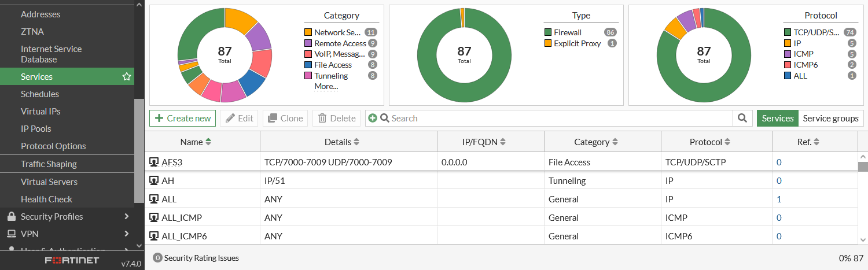Open Traffic Shaping menu item
This screenshot has width=868, height=270.
49,164
